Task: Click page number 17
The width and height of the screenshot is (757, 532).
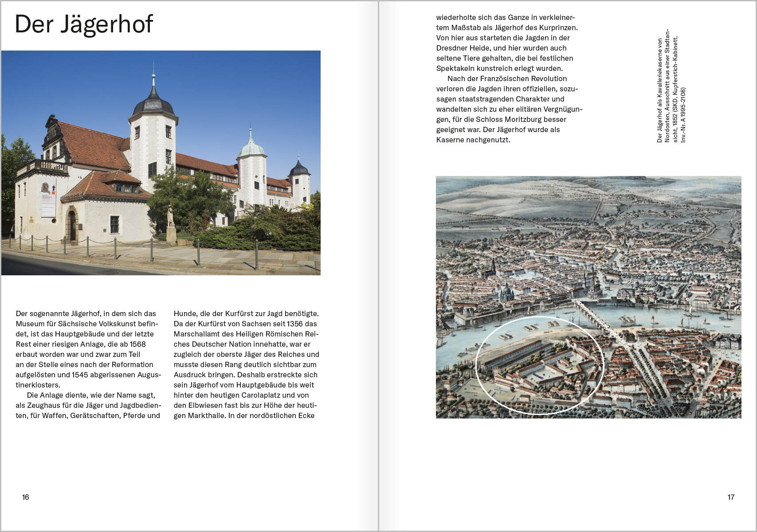Action: pos(730,497)
